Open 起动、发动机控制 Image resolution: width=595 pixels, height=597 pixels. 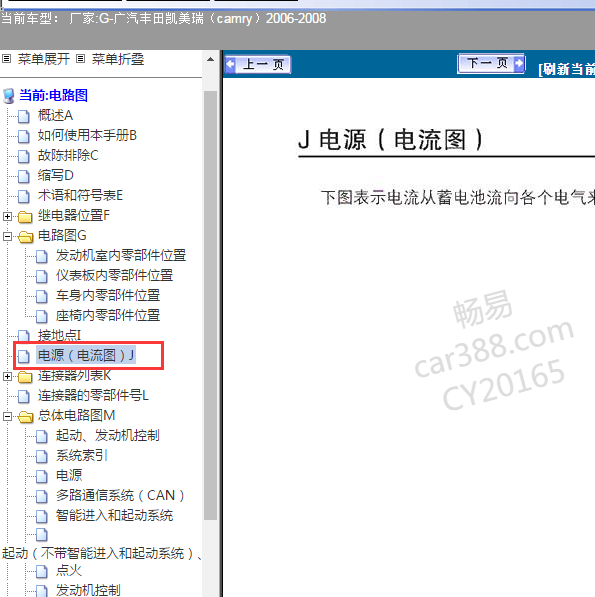(x=108, y=435)
